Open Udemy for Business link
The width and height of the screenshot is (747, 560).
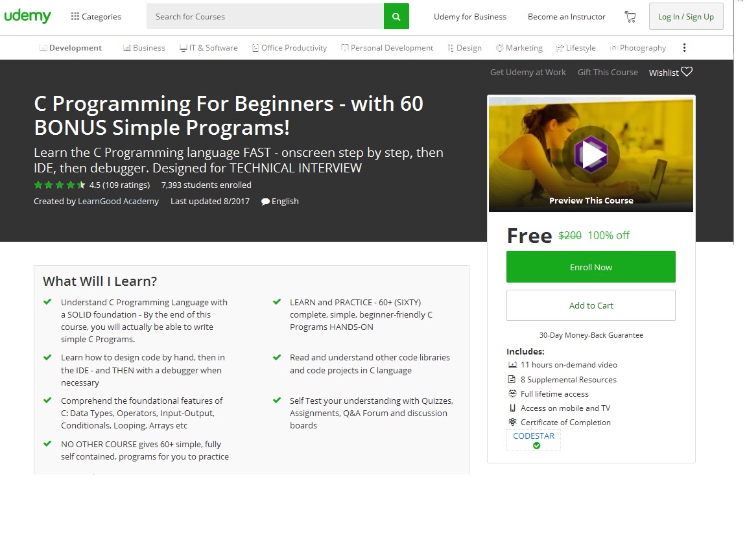click(x=469, y=17)
